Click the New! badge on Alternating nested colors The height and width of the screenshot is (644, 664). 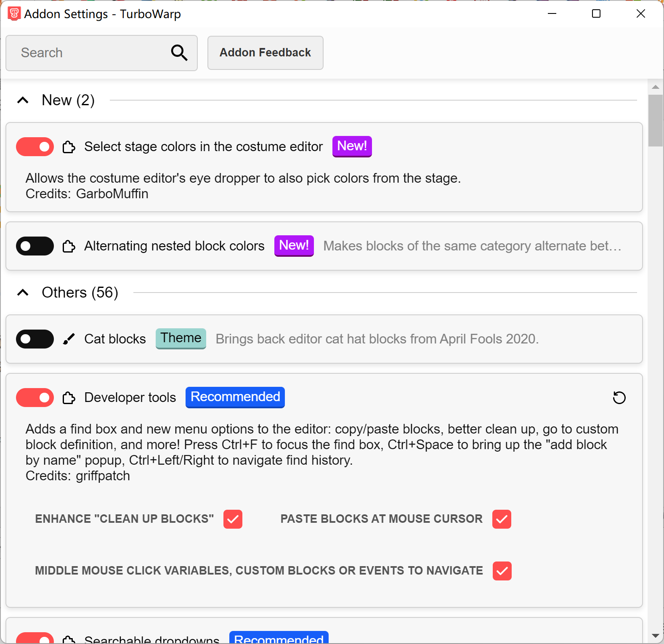click(294, 245)
